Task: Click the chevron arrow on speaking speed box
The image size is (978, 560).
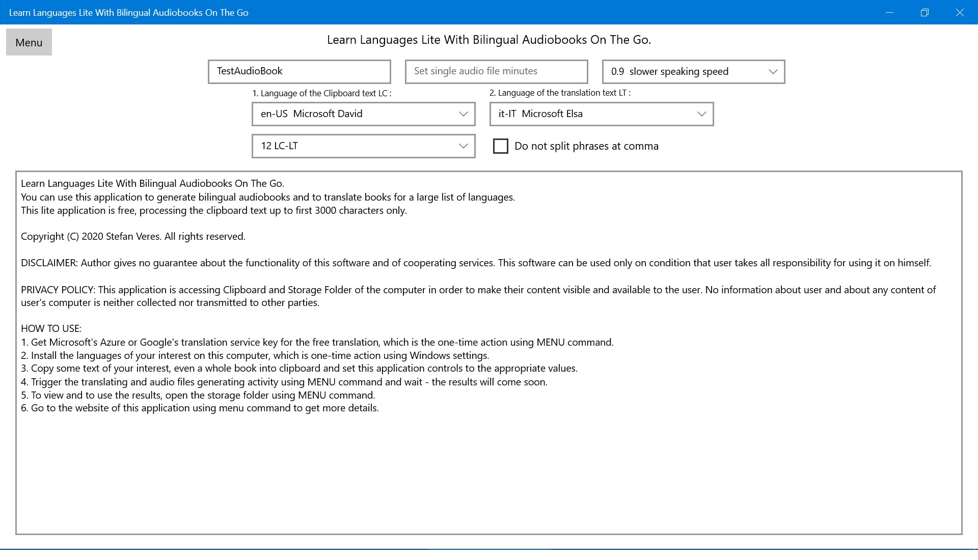Action: (x=773, y=72)
